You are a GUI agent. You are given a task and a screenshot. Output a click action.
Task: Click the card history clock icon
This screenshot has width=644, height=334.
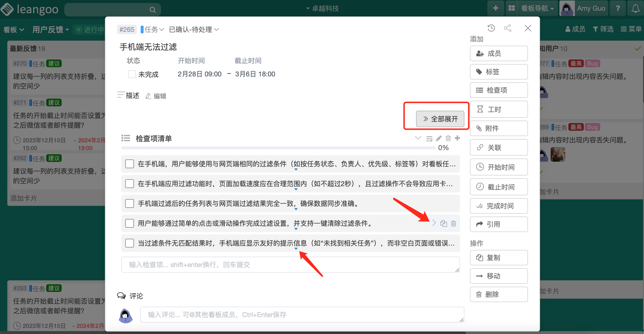pyautogui.click(x=491, y=28)
